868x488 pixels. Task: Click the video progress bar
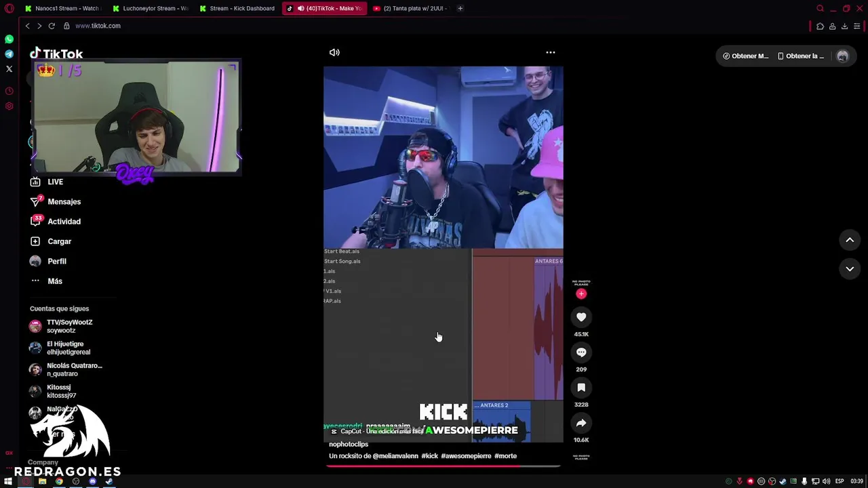[443, 466]
